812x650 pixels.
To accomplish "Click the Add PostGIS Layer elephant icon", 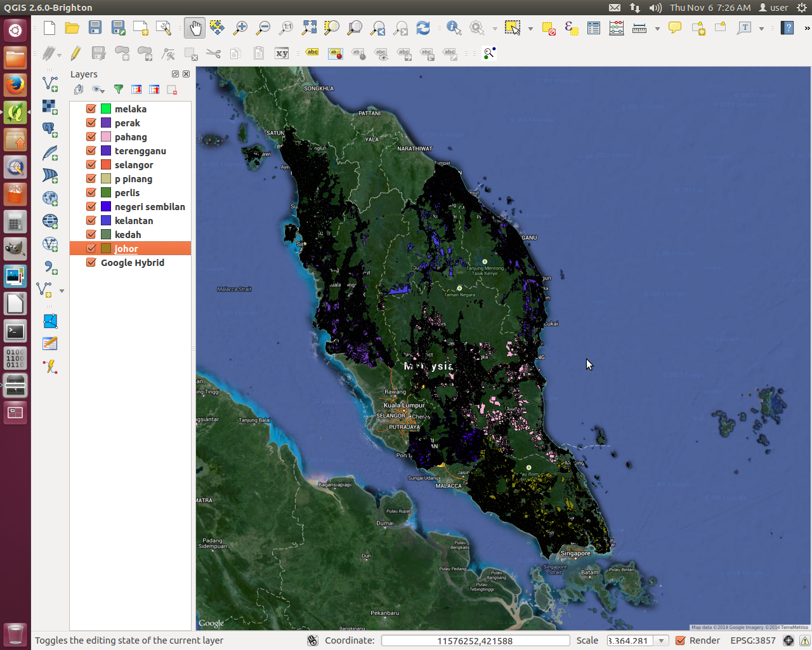I will click(x=49, y=129).
